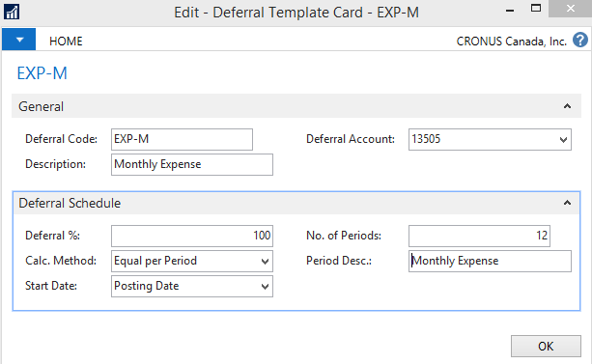Click the Start Date label
The height and width of the screenshot is (364, 592).
[51, 286]
